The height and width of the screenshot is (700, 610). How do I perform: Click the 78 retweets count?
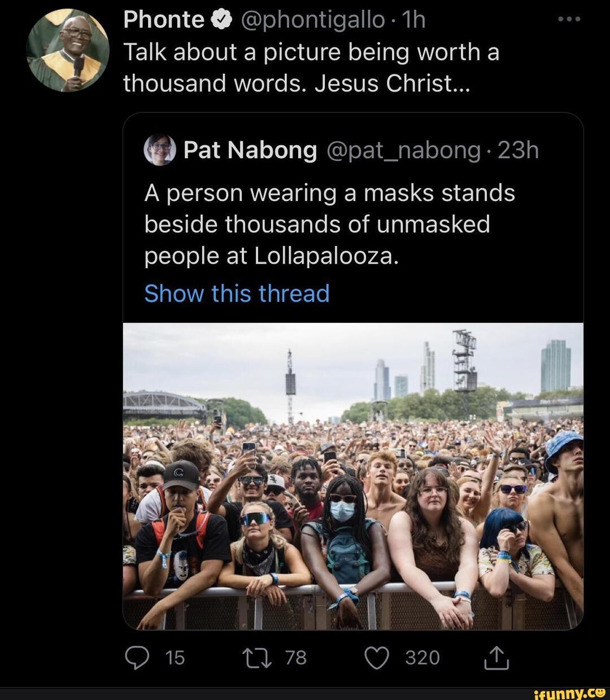pos(295,658)
